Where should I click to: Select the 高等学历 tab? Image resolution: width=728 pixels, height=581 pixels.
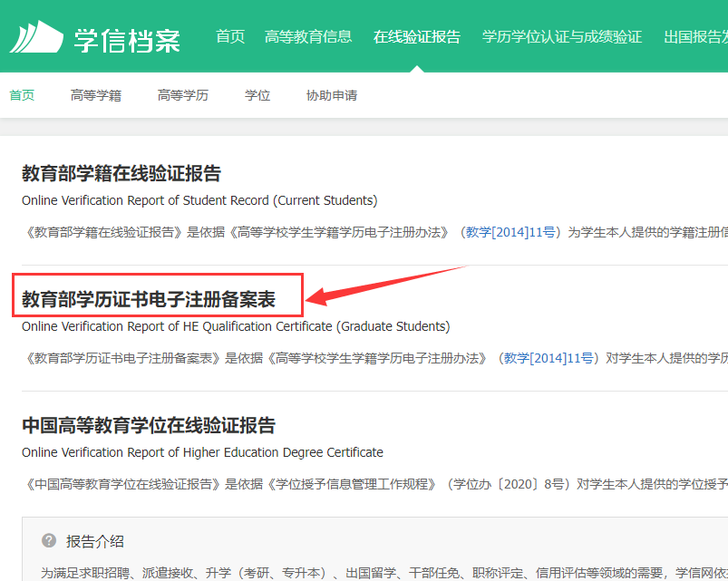click(183, 95)
